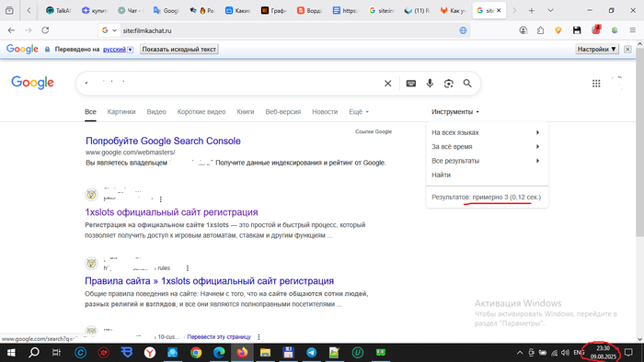Viewport: 644px width, 362px height.
Task: Expand the Инструменты tools dropdown
Action: [455, 112]
